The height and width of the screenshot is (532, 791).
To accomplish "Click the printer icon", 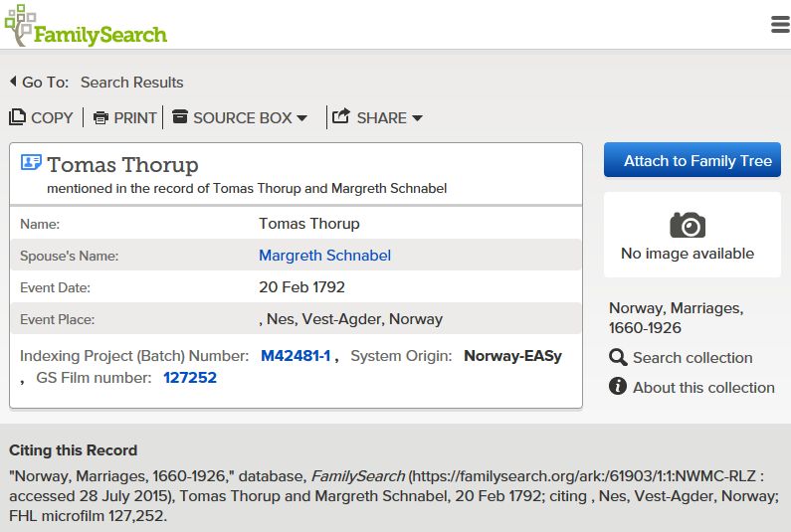I will (100, 118).
